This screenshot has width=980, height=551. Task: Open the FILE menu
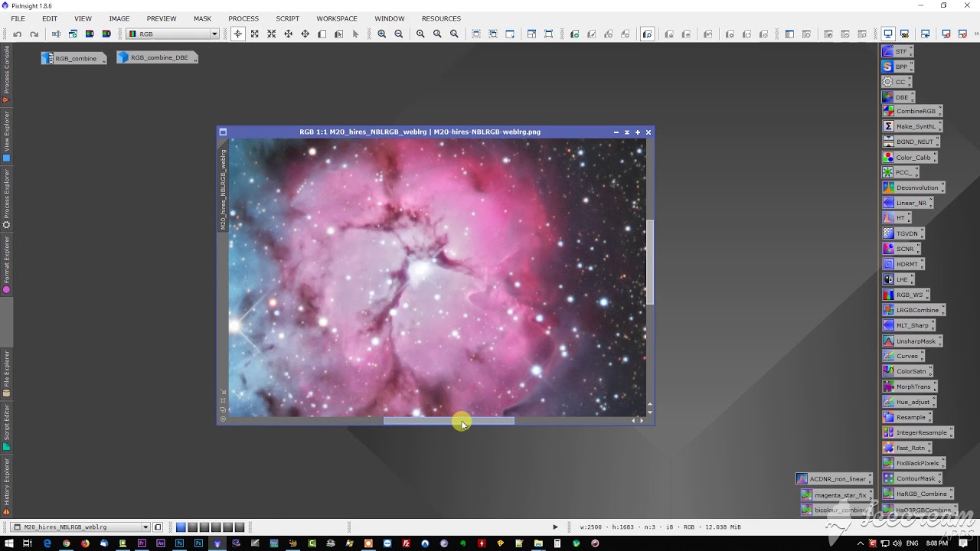click(x=18, y=18)
